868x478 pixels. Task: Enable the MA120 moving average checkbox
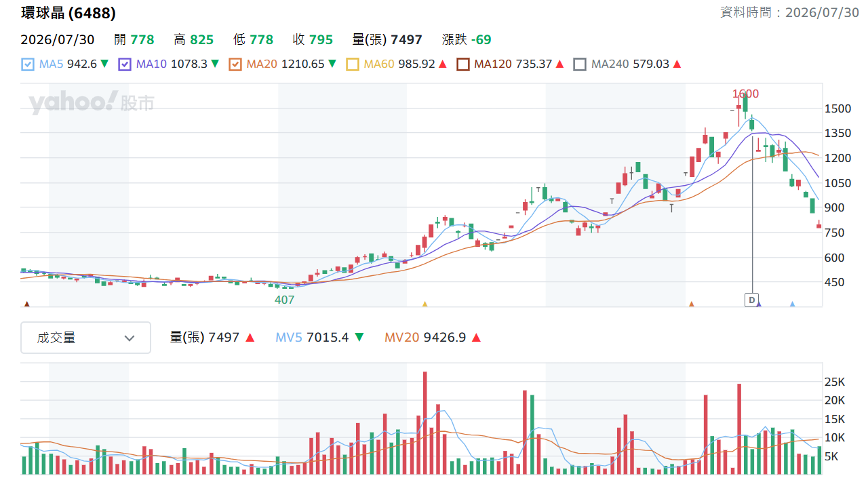click(x=463, y=64)
